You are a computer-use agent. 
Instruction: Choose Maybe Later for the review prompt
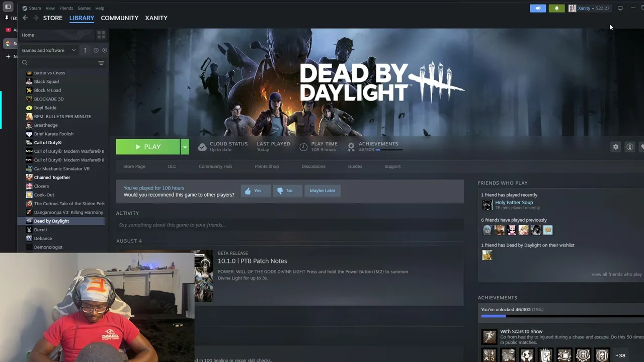pos(323,191)
